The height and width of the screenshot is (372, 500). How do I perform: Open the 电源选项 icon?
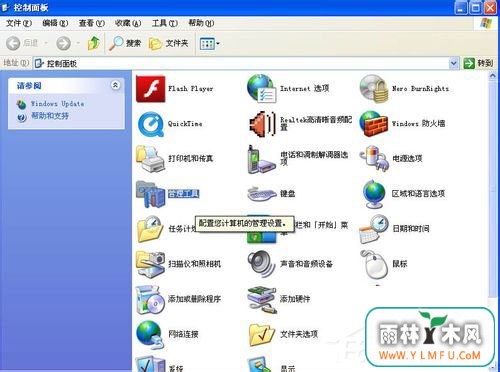[374, 159]
